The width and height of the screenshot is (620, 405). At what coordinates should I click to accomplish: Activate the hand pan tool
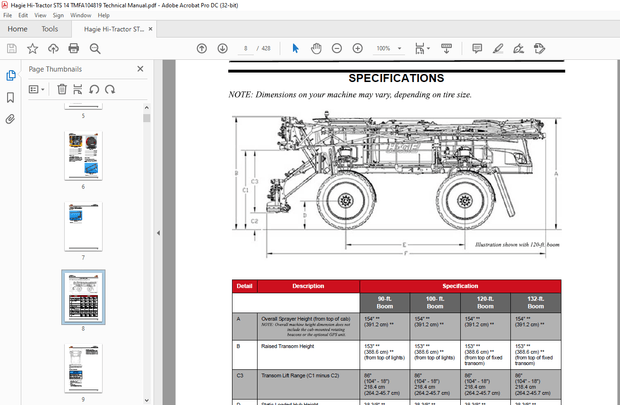pyautogui.click(x=316, y=48)
